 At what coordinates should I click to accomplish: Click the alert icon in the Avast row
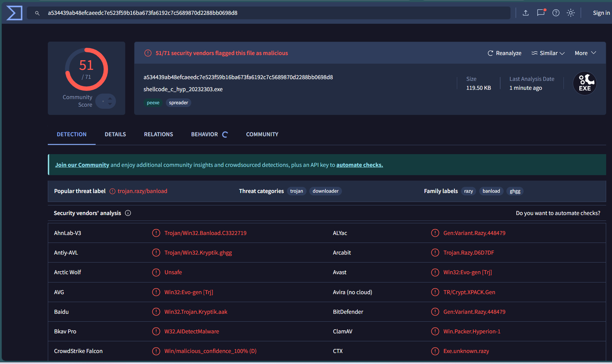click(435, 272)
